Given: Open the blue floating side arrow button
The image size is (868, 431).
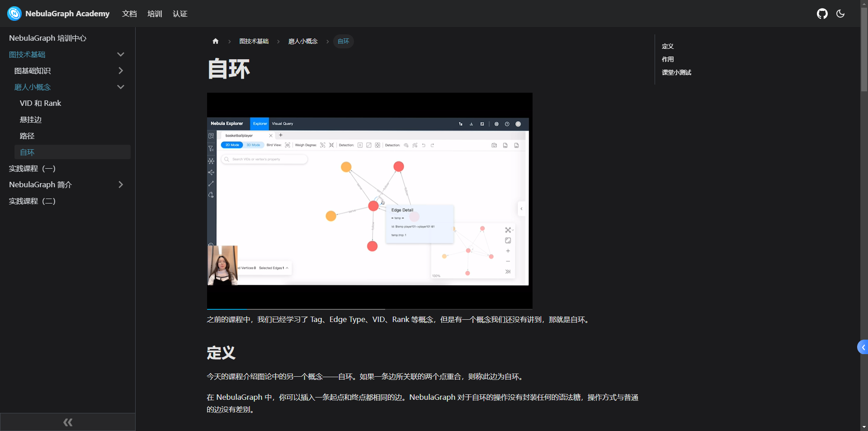Looking at the screenshot, I should 863,347.
